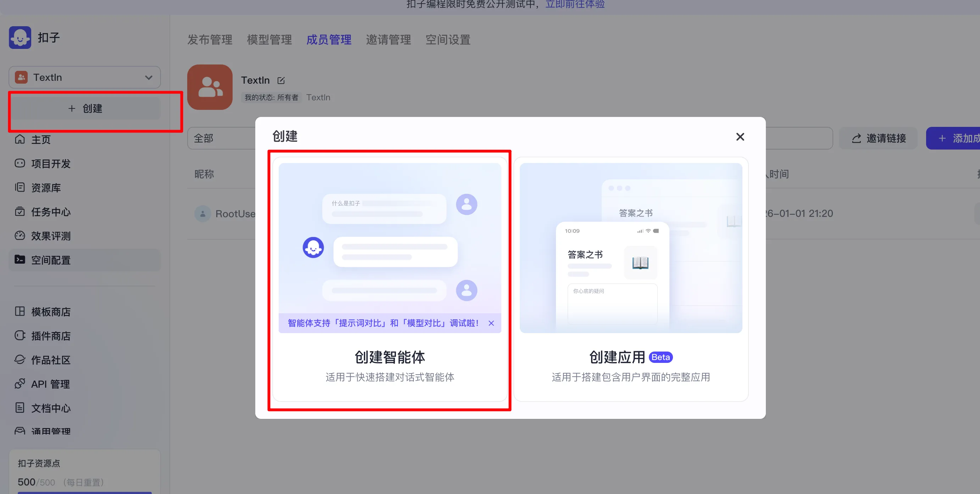
Task: Click the 文档中心 document icon
Action: pos(20,408)
